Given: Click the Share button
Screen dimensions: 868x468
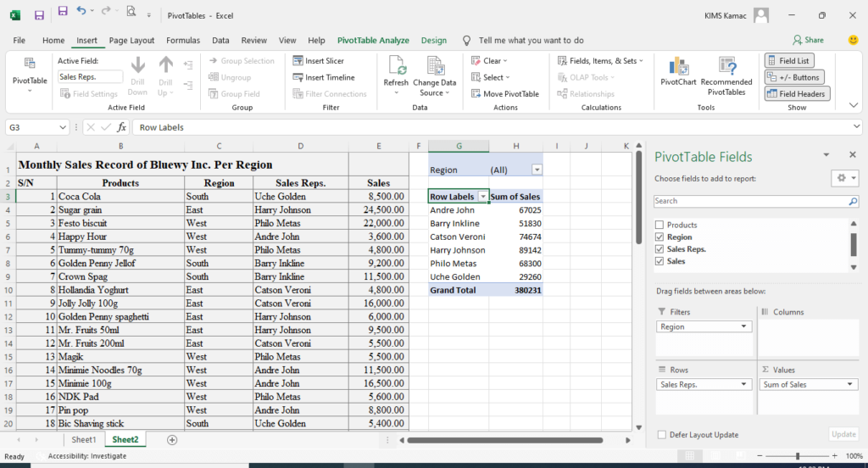Looking at the screenshot, I should 808,40.
